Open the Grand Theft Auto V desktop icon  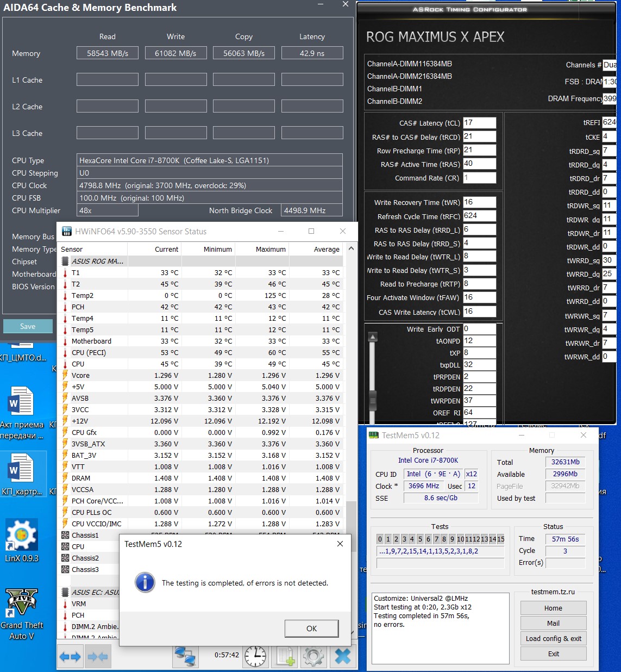21,614
